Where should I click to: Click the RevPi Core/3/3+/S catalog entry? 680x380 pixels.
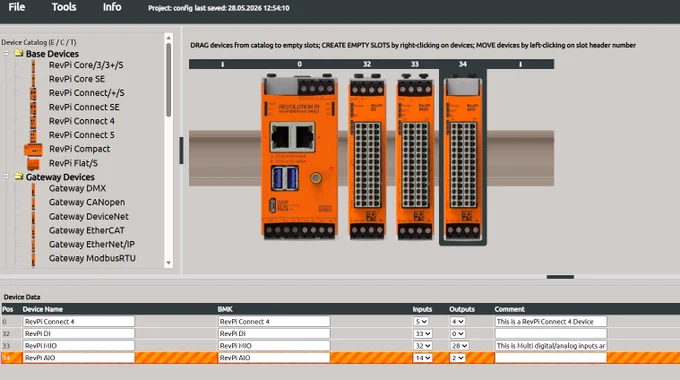(x=86, y=65)
